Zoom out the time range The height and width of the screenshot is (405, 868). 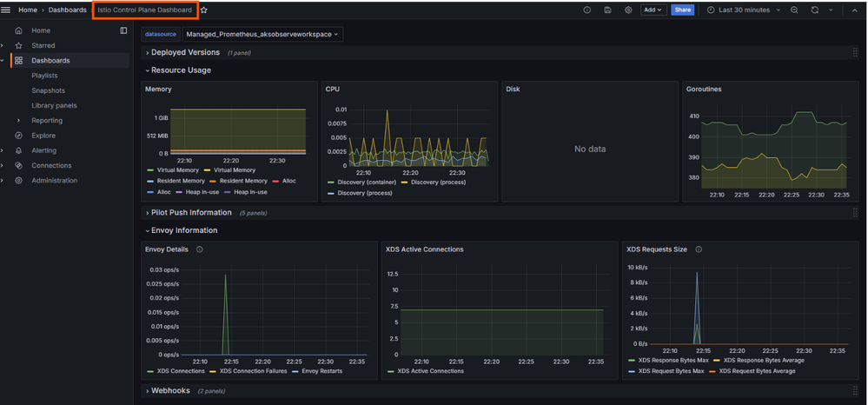(x=794, y=10)
